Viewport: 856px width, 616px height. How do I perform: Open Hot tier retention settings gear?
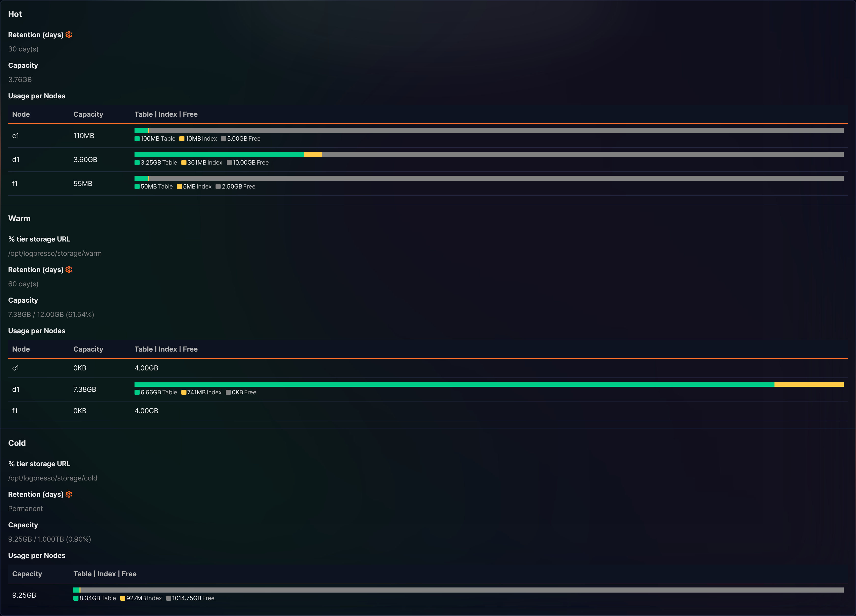(x=69, y=35)
